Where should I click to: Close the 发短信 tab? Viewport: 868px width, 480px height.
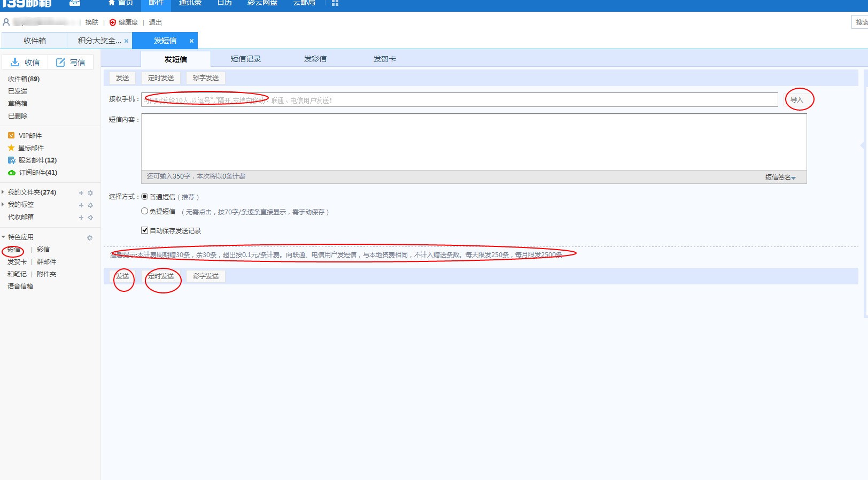pyautogui.click(x=191, y=41)
